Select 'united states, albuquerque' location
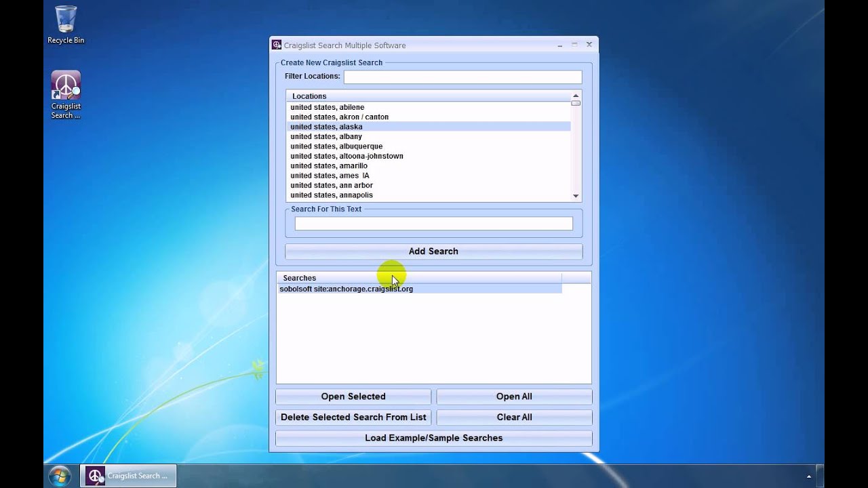 click(x=429, y=146)
